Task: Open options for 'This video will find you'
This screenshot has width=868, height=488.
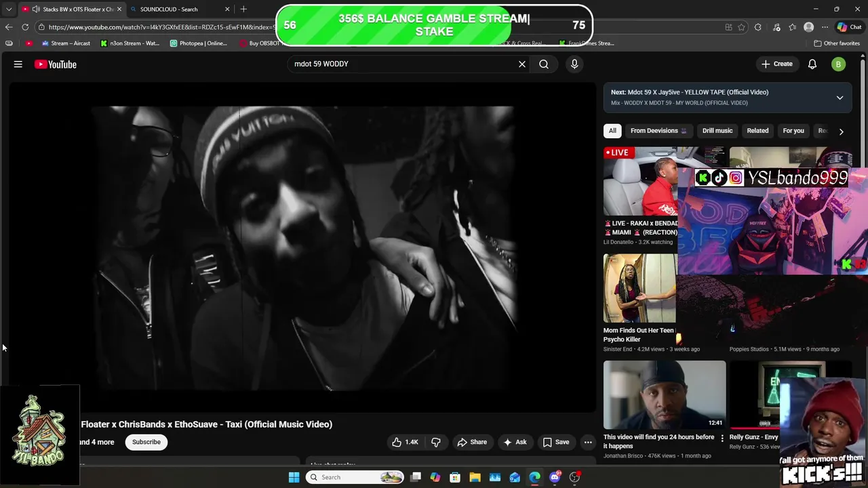Action: click(722, 439)
